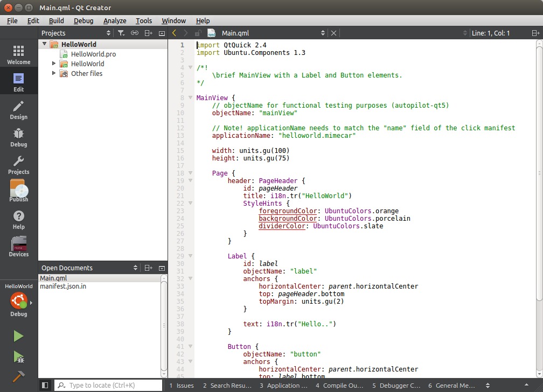
Task: Close the Projects side panel
Action: click(x=162, y=33)
